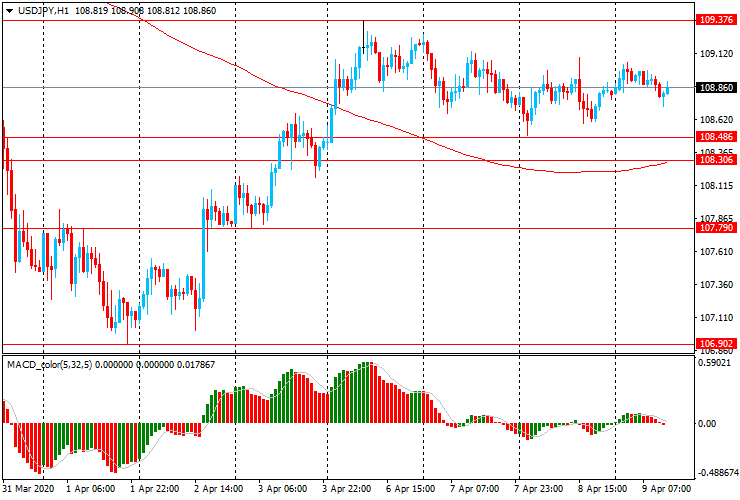Viewport: 740px width, 500px height.
Task: Click the 0.00 MACD scale value
Action: click(x=707, y=424)
